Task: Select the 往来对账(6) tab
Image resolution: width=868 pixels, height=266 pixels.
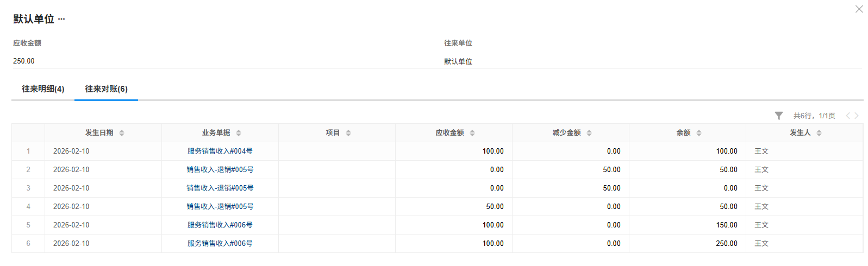Action: pos(106,89)
